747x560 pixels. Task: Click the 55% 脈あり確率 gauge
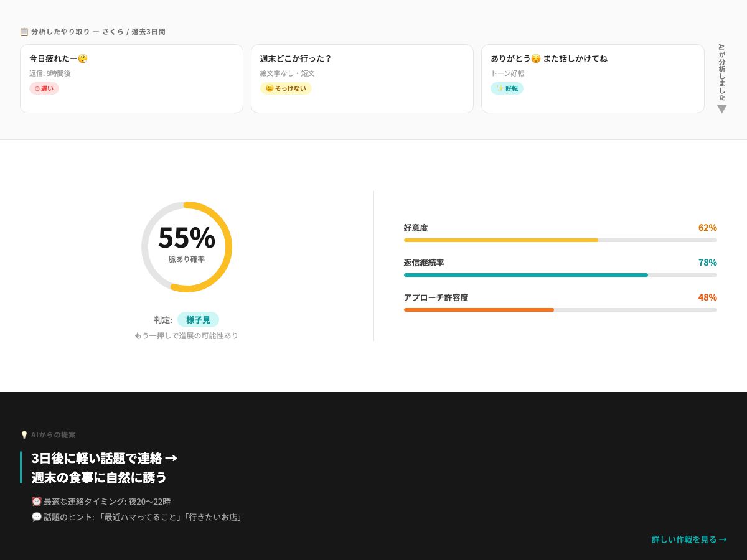pos(187,246)
